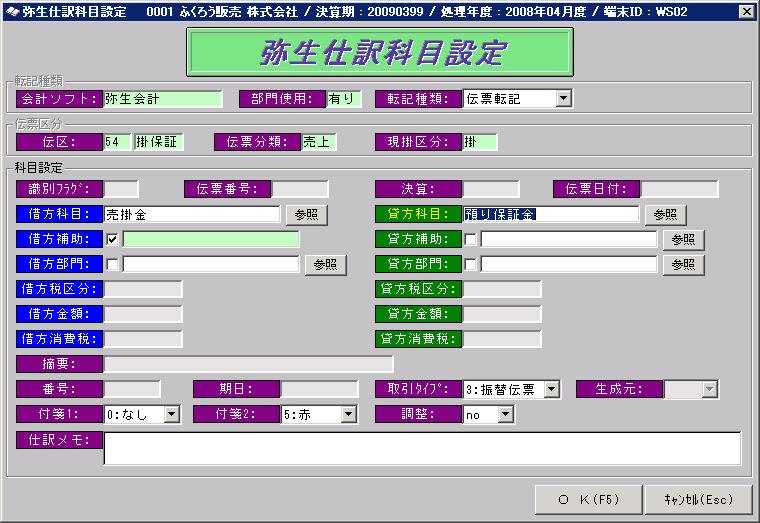The image size is (760, 523).
Task: Open the 付箋2 dropdown showing 5:赤
Action: 348,414
